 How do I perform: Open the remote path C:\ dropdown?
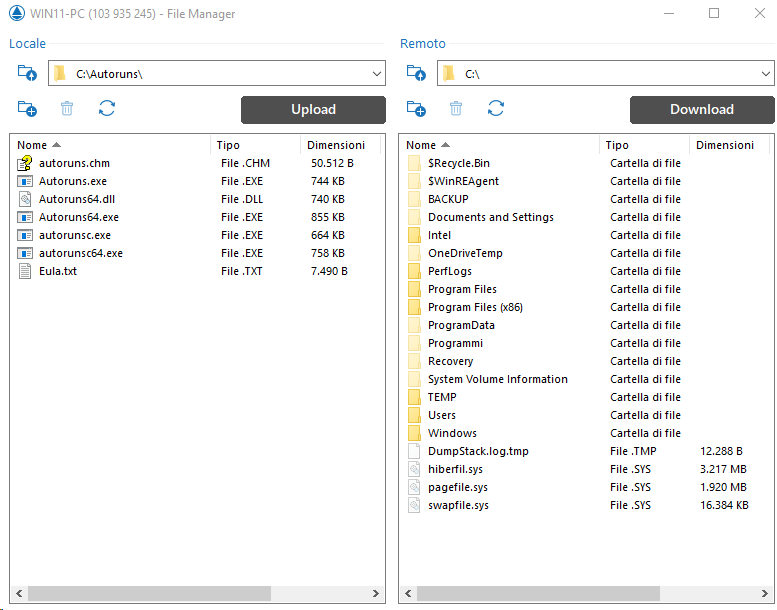765,73
